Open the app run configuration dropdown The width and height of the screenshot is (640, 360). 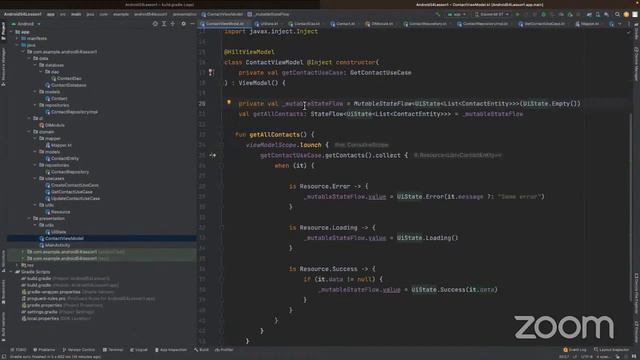click(457, 14)
